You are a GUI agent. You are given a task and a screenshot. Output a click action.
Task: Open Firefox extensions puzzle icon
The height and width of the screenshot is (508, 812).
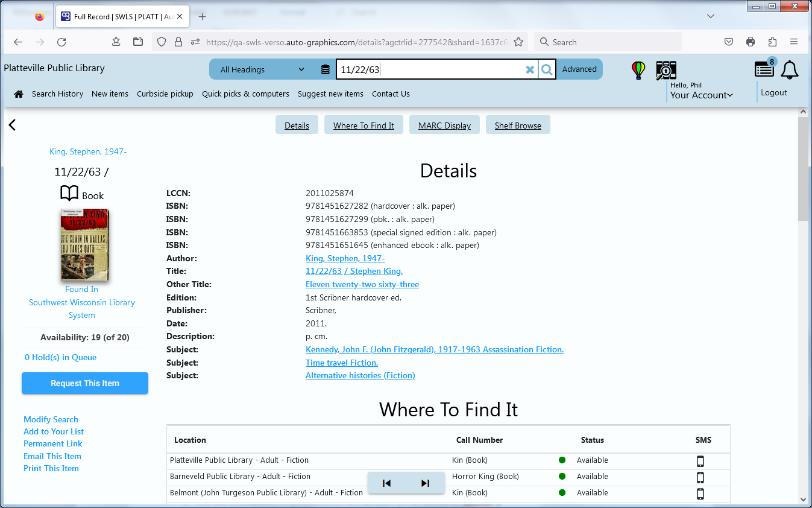[772, 42]
